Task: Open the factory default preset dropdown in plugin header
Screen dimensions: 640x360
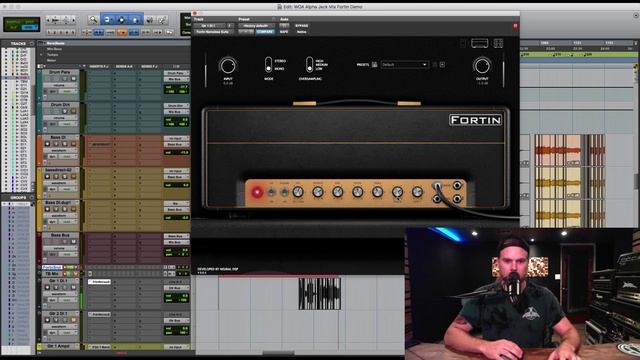Action: point(256,26)
